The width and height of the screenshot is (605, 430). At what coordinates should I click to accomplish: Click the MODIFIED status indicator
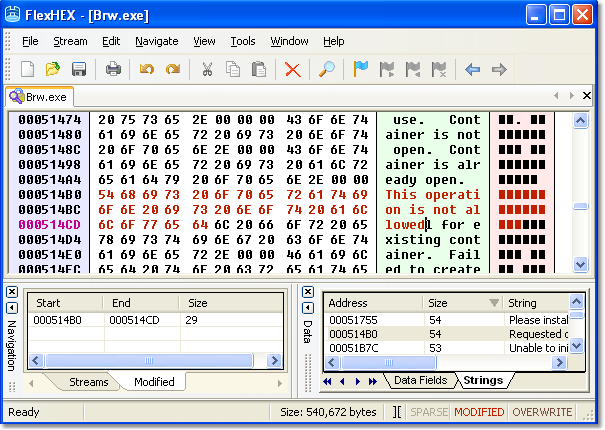[x=479, y=412]
